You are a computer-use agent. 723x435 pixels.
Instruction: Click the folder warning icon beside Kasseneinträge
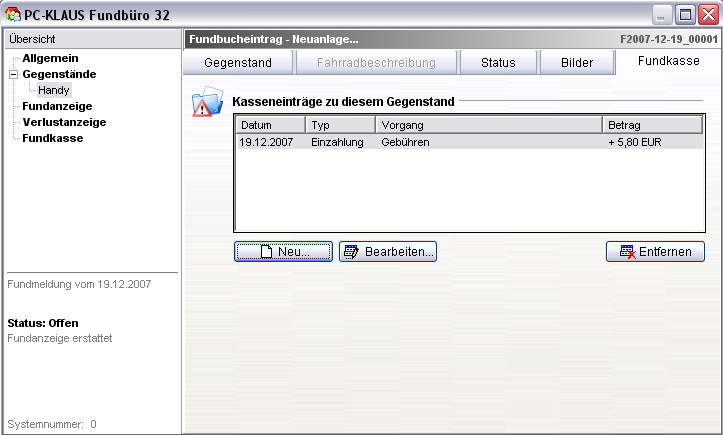[x=207, y=102]
